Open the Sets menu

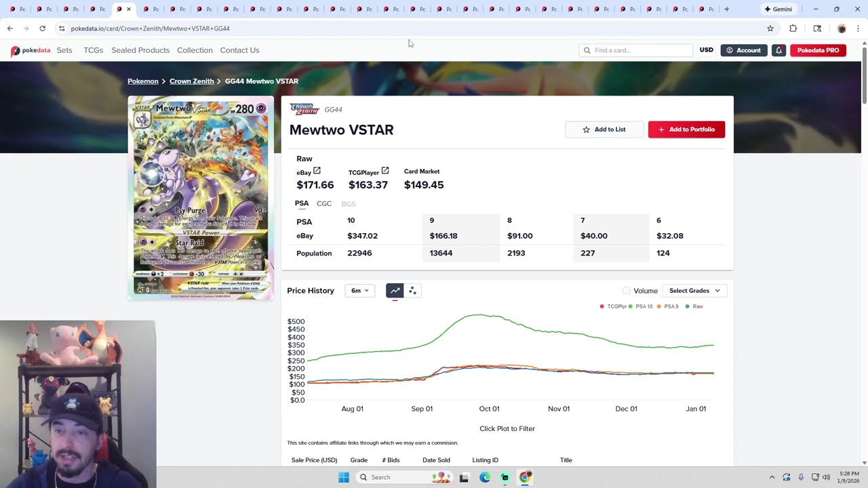pos(64,50)
